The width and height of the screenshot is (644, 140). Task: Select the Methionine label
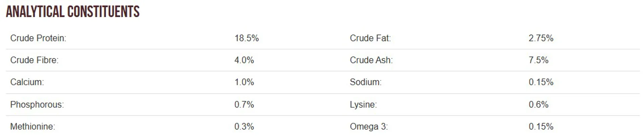(33, 127)
